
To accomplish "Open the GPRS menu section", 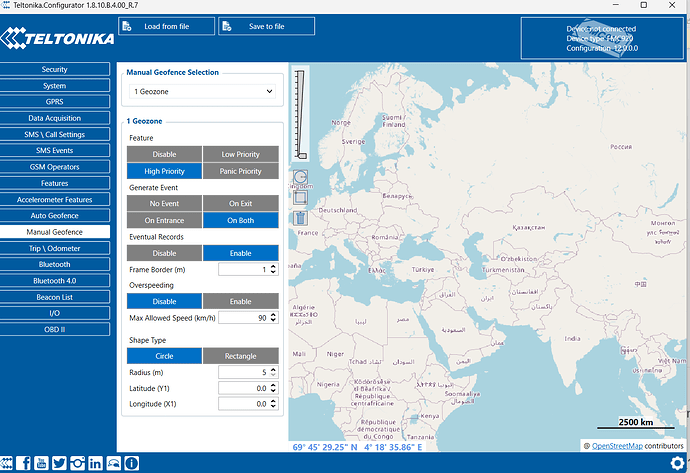I will point(55,102).
